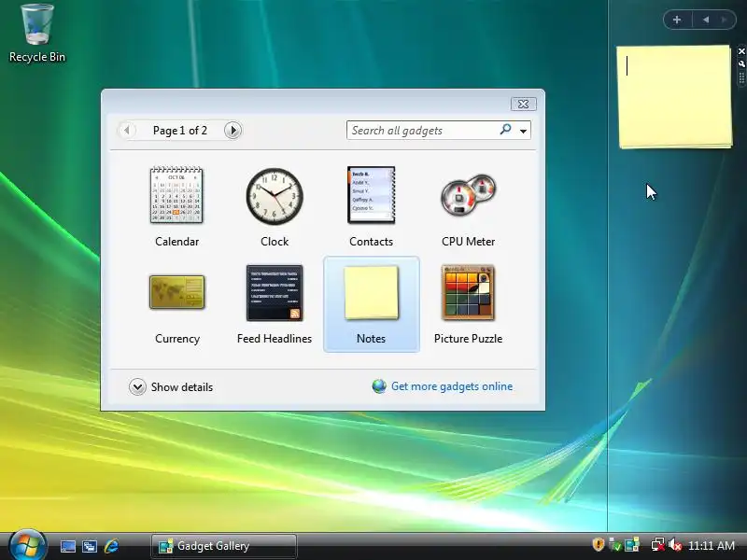
Task: Select the Contacts gadget icon
Action: 371,195
